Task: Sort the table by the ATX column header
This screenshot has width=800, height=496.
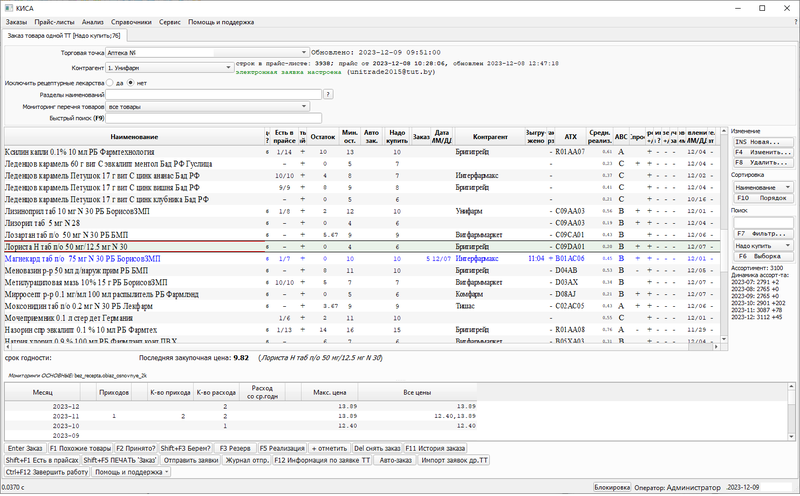Action: tap(570, 137)
